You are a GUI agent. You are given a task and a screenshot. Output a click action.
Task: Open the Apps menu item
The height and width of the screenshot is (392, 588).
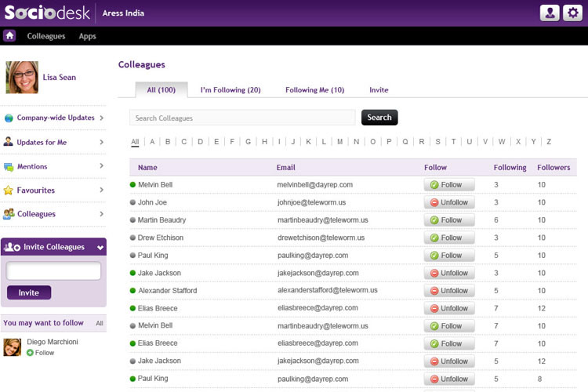pos(87,36)
